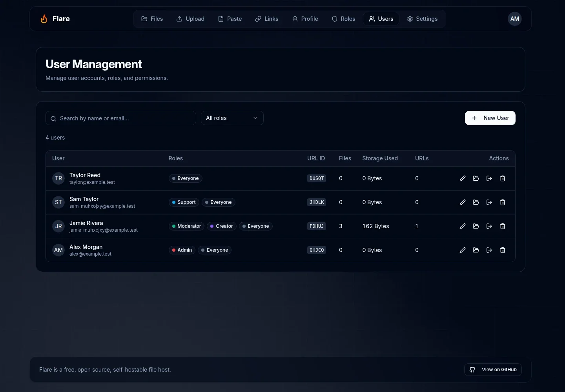Delete Alex Morgan with the trash icon
This screenshot has width=565, height=392.
click(x=503, y=250)
